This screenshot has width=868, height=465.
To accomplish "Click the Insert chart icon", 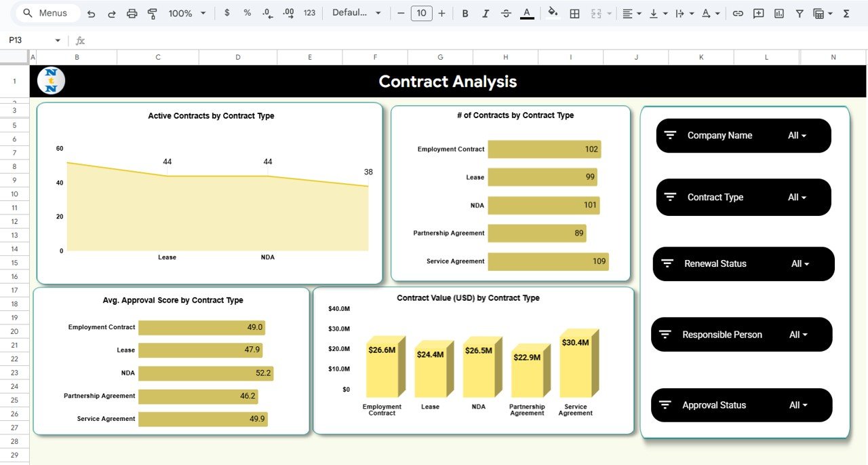I will 778,13.
